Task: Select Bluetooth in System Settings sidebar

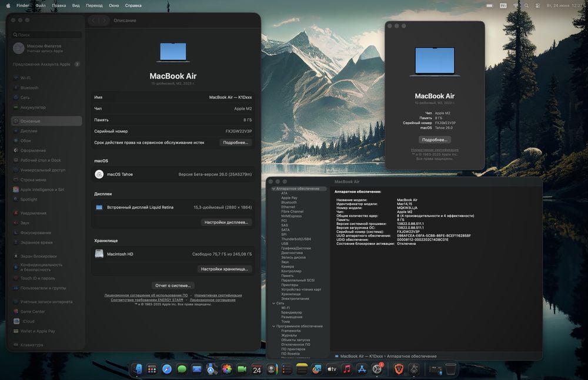Action: click(x=46, y=88)
